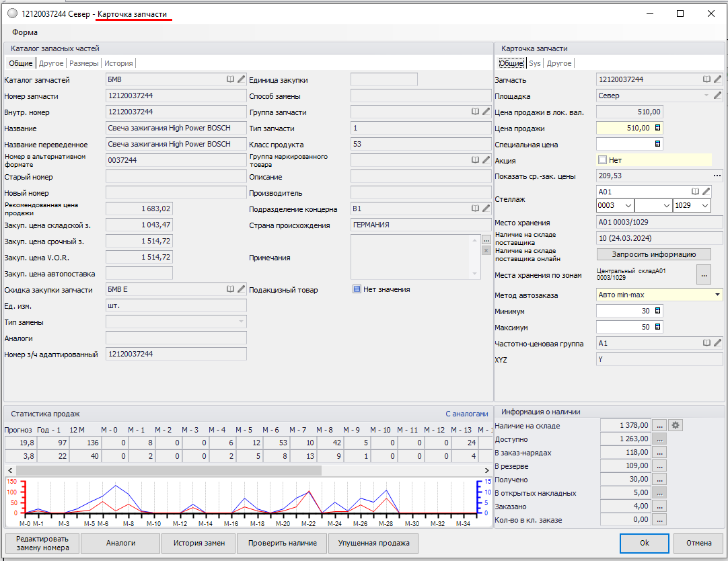Click the pencil edit icon for Площадка

coord(717,96)
